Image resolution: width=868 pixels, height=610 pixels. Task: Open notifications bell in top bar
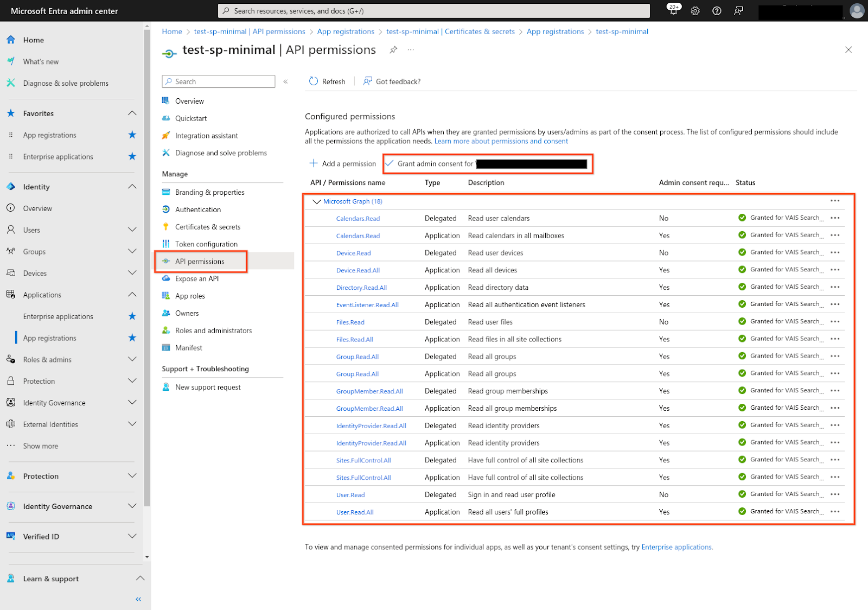673,10
